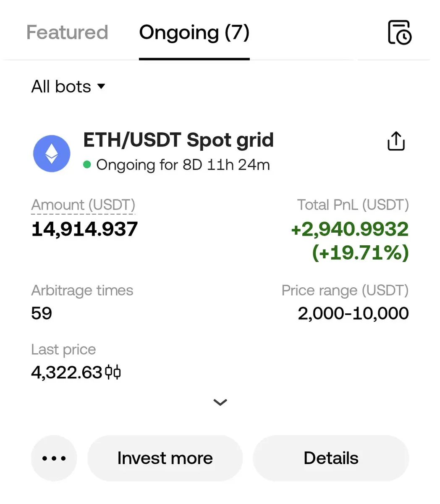Viewport: 440px width, 504px height.
Task: Tap the Ongoing for 8D 11h 24m text
Action: coord(183,165)
